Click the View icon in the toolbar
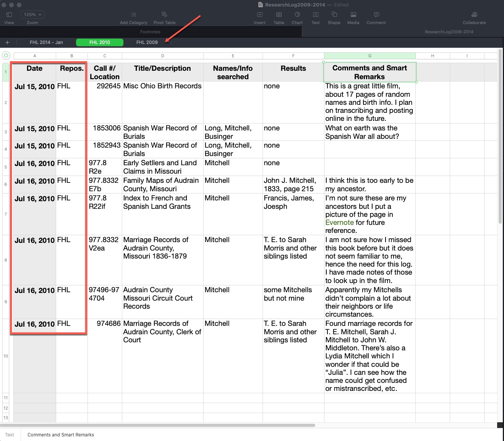 tap(9, 15)
